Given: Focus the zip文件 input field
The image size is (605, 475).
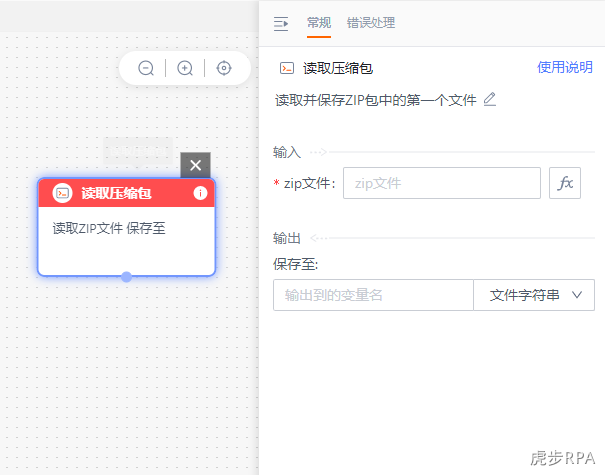Looking at the screenshot, I should (x=442, y=183).
